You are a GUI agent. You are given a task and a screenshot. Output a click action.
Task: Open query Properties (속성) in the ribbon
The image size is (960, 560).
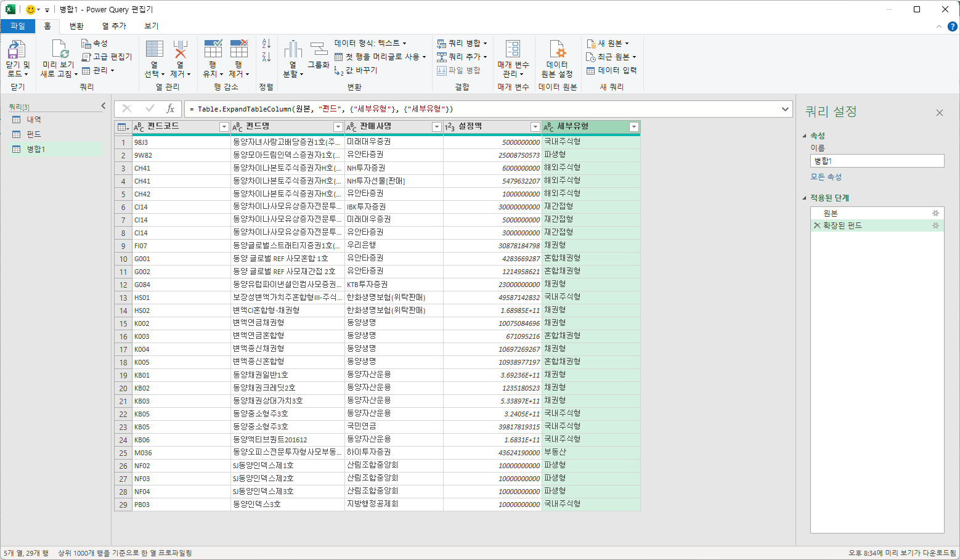click(x=94, y=43)
